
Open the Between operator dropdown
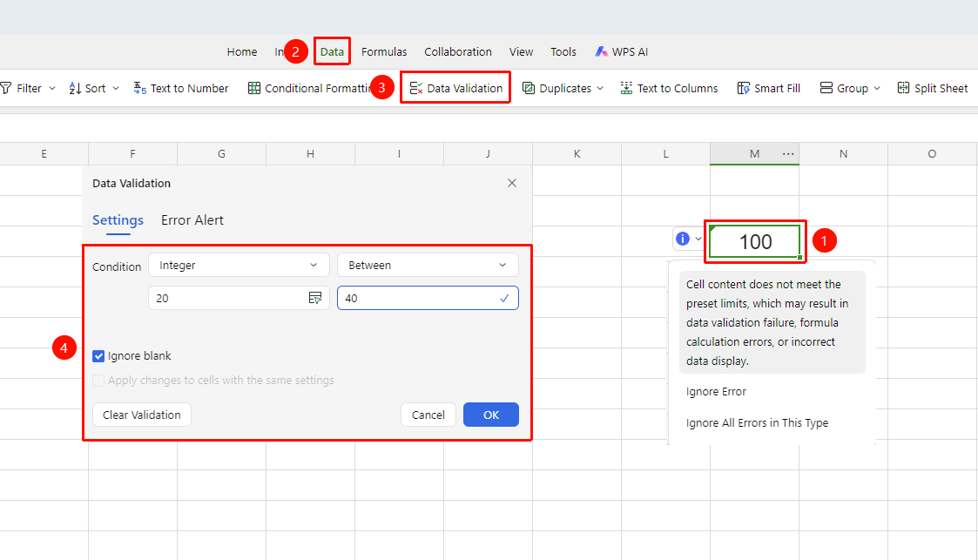click(x=428, y=265)
